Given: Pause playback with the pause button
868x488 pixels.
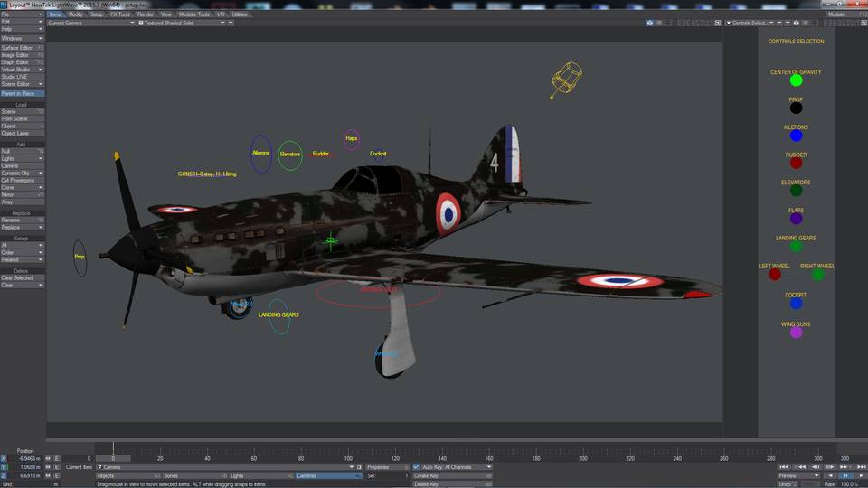Looking at the screenshot, I should (x=845, y=476).
